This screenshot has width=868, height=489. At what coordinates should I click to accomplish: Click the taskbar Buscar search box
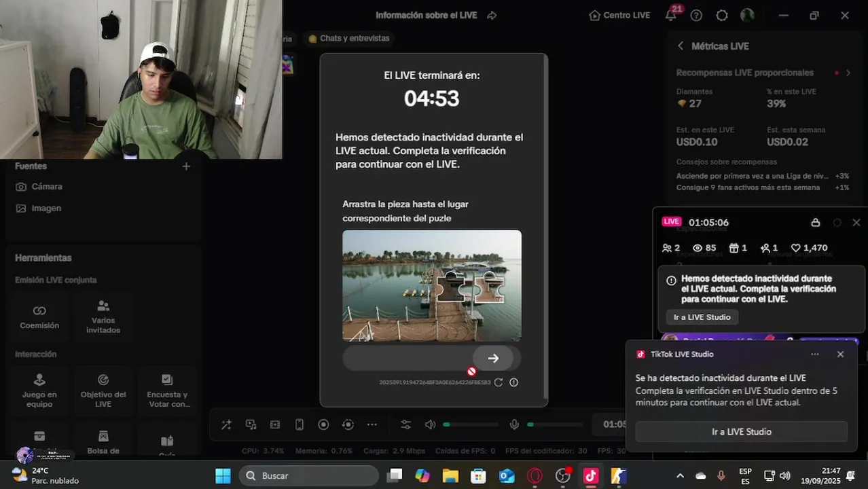pyautogui.click(x=308, y=475)
